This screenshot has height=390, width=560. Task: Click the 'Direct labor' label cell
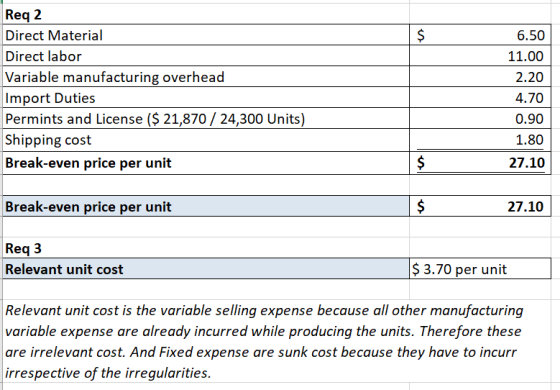pos(206,56)
